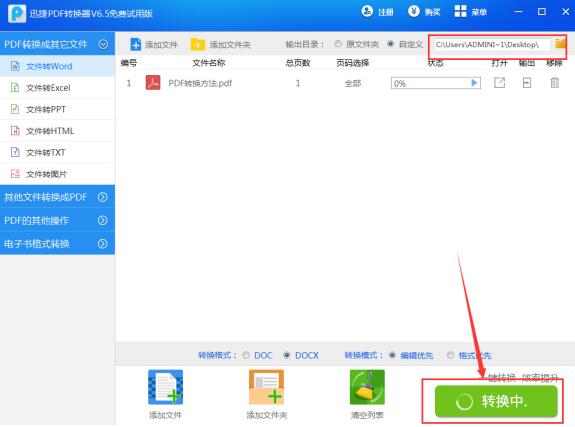The height and width of the screenshot is (427, 575).
Task: Click the green 转换中 button
Action: [x=496, y=401]
